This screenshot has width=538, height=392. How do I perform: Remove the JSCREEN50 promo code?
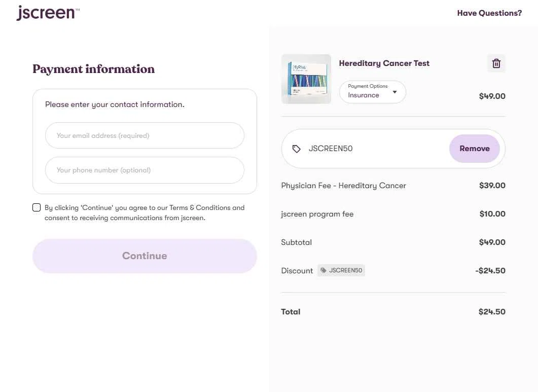[x=475, y=148]
